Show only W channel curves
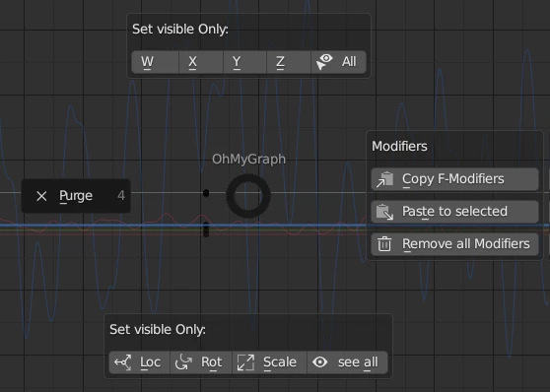This screenshot has width=550, height=392. [x=155, y=62]
